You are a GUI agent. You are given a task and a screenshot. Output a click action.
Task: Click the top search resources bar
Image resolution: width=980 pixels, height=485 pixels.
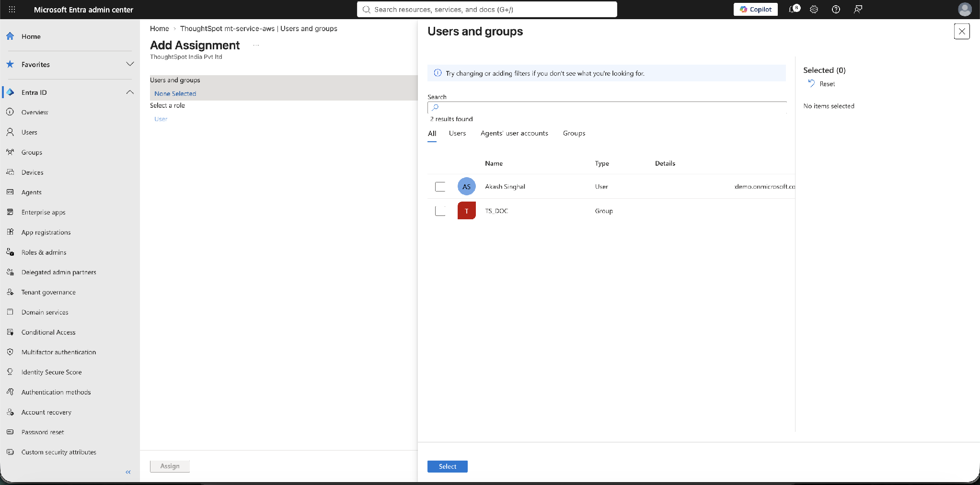coord(487,10)
